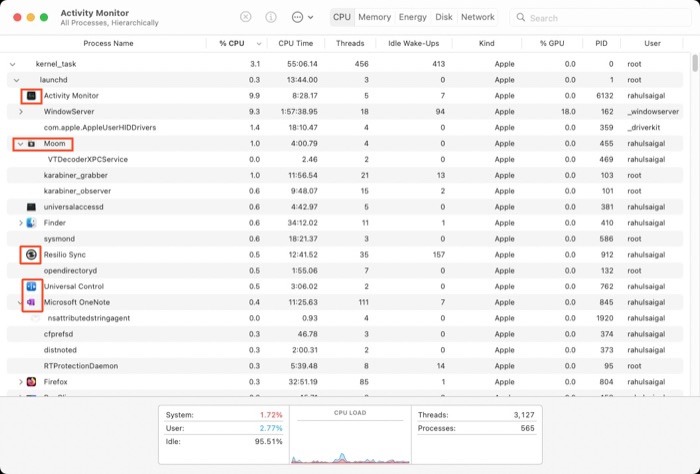
Task: Click the Threads count 3,127
Action: click(x=524, y=415)
